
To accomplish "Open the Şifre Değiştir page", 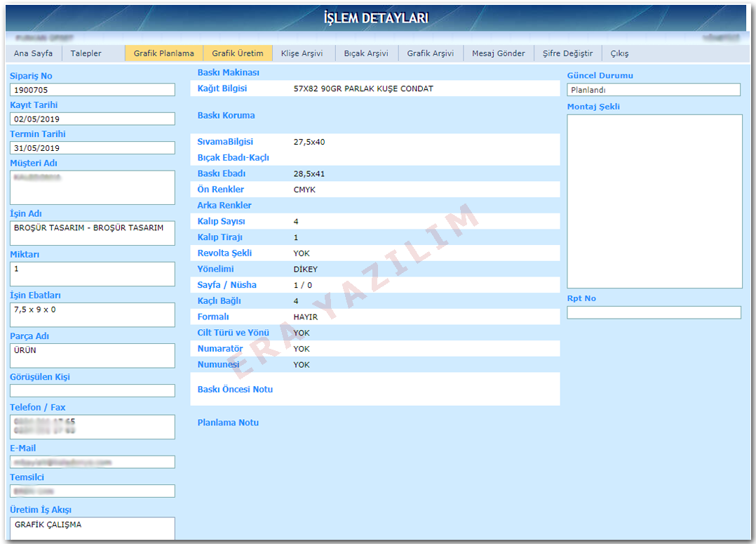I will (567, 53).
